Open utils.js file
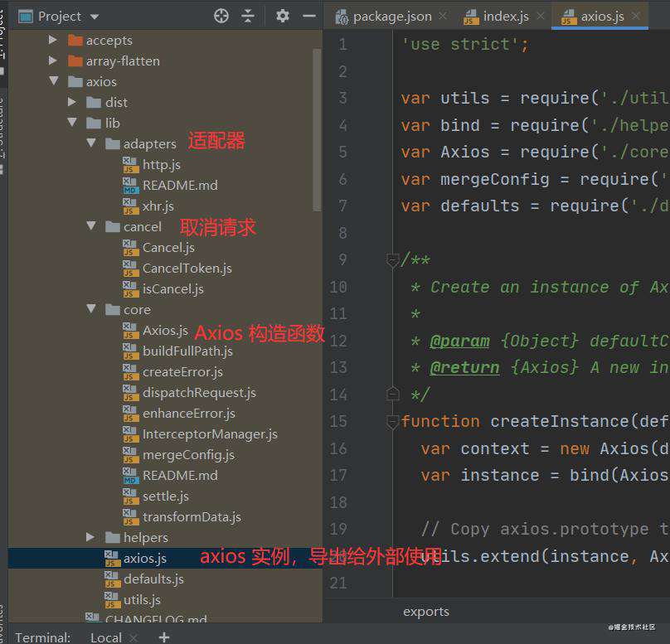Image resolution: width=670 pixels, height=644 pixels. (x=142, y=600)
